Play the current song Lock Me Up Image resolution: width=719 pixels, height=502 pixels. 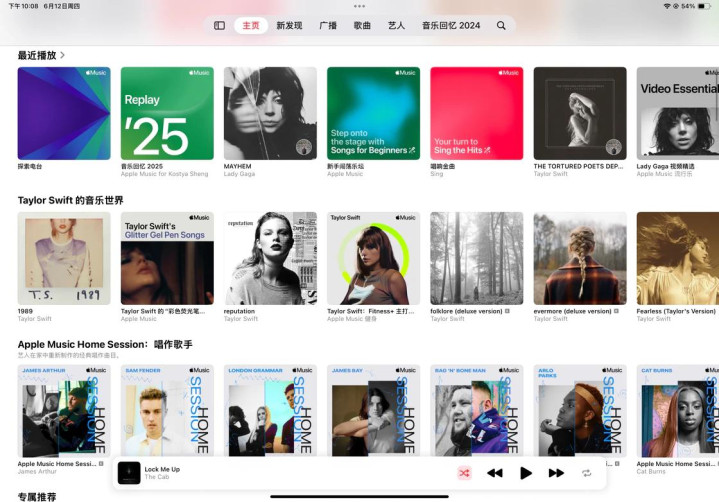pyautogui.click(x=525, y=473)
